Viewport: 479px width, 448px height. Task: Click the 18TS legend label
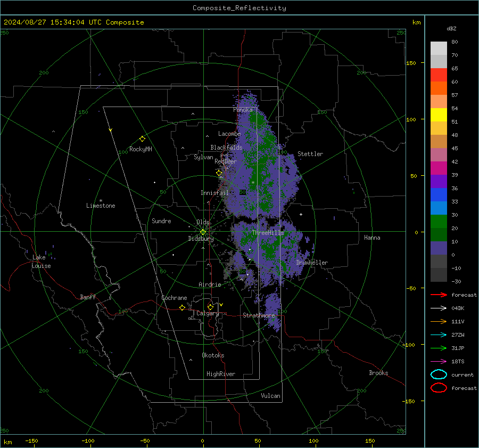[458, 362]
